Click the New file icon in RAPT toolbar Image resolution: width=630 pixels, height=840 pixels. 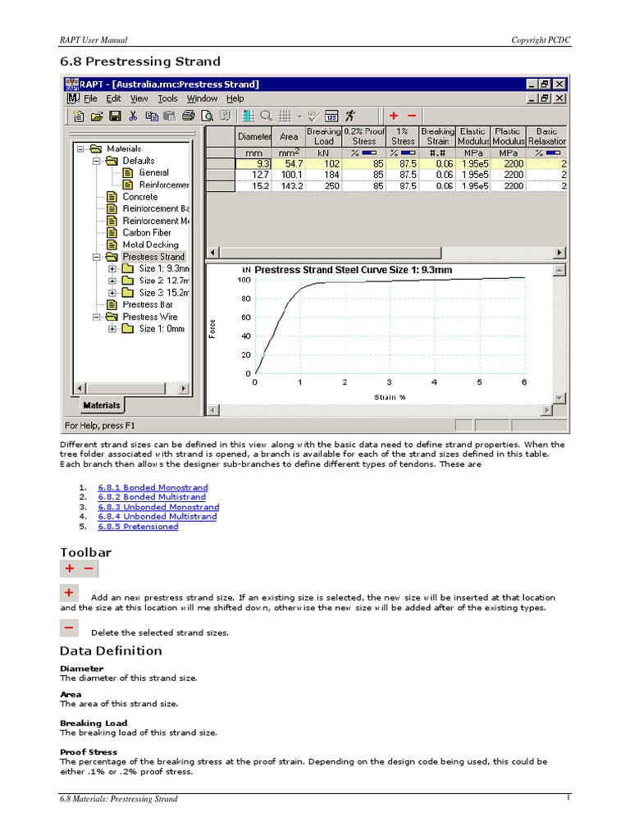79,116
